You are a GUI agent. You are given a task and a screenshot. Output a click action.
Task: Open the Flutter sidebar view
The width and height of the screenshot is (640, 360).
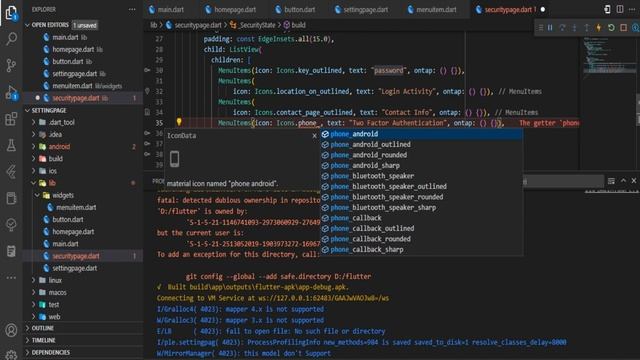pos(11,172)
